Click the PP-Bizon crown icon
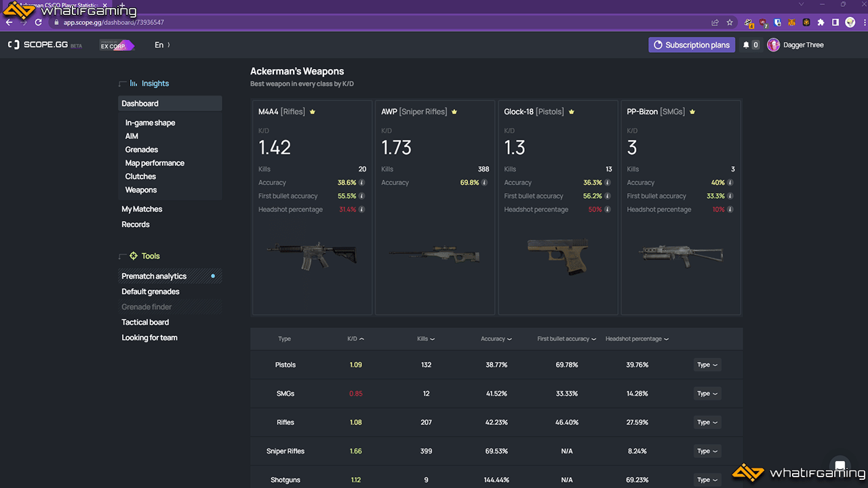 tap(692, 111)
